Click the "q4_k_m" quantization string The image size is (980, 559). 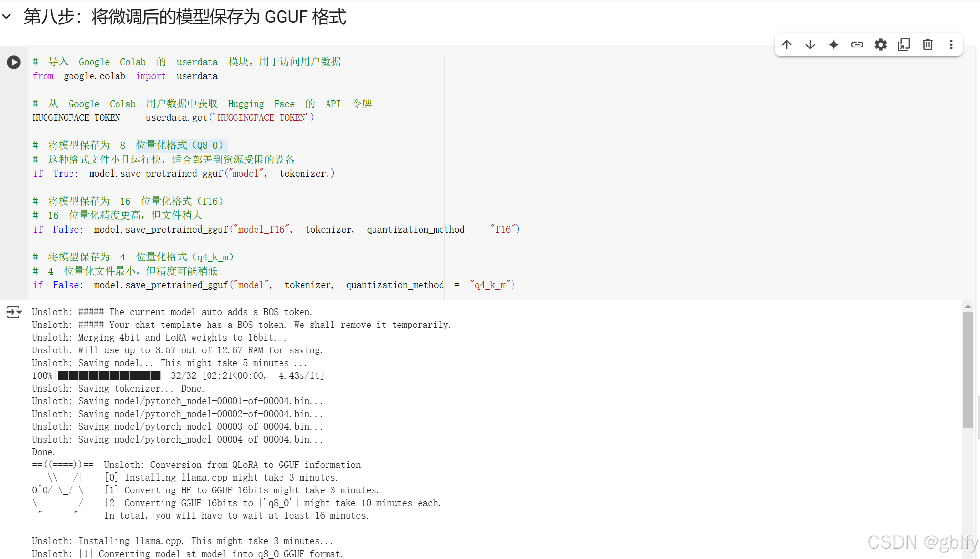[x=490, y=285]
